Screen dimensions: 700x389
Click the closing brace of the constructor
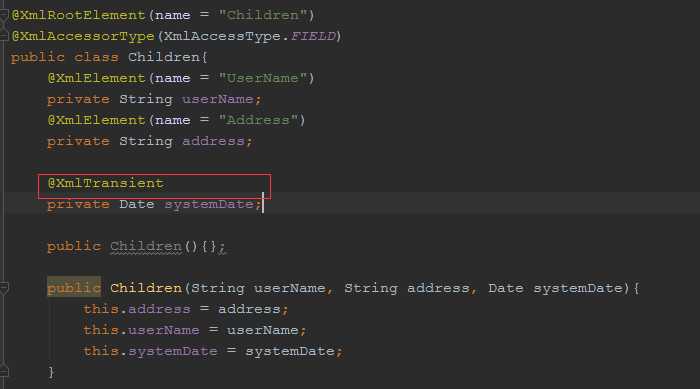point(51,372)
